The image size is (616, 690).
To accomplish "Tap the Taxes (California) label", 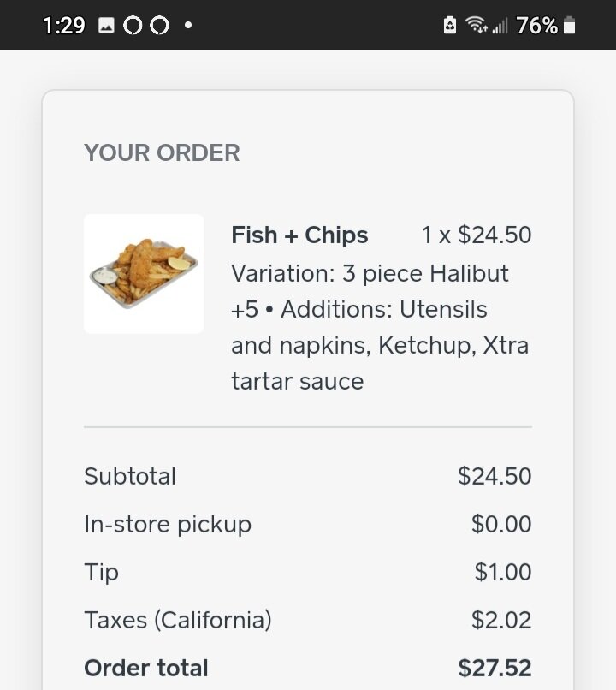I will coord(178,620).
